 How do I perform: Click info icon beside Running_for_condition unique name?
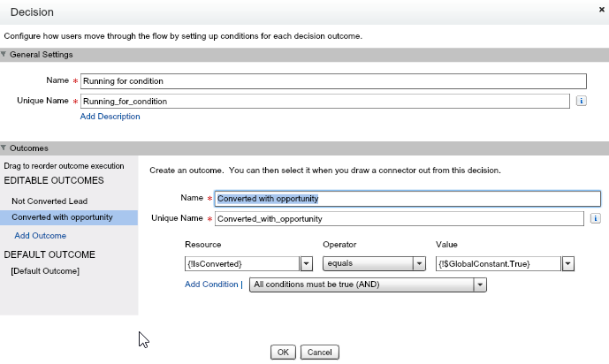click(582, 101)
